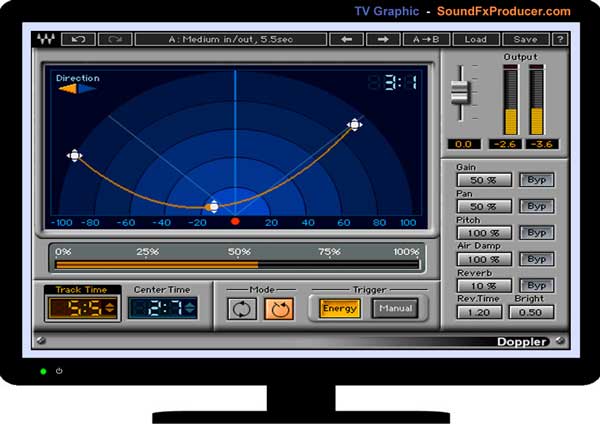Select the center path point handle
Screen dimensions: 600x424
(x=214, y=207)
